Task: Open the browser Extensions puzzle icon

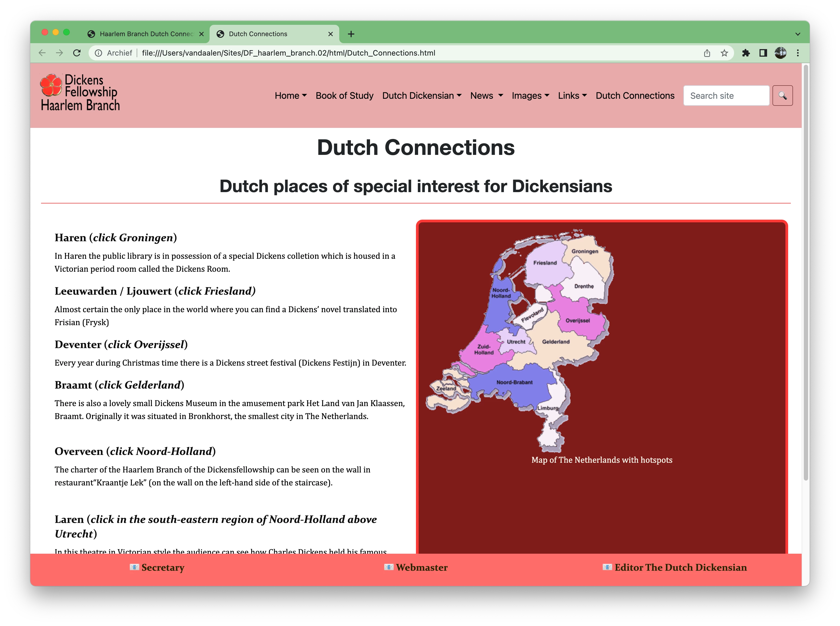Action: pyautogui.click(x=745, y=53)
